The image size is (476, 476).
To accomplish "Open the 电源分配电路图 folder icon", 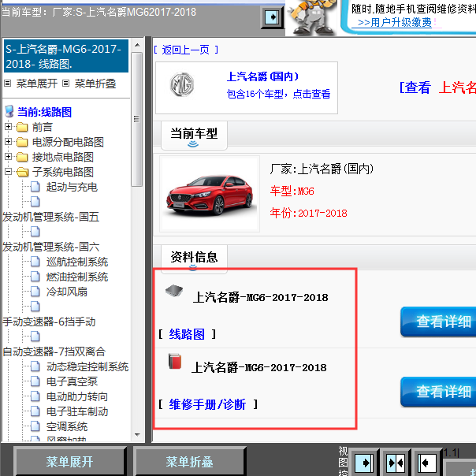I will [22, 142].
